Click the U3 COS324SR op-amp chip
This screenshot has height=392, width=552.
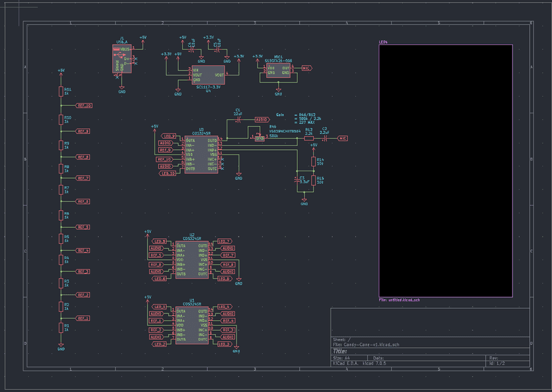coord(201,155)
